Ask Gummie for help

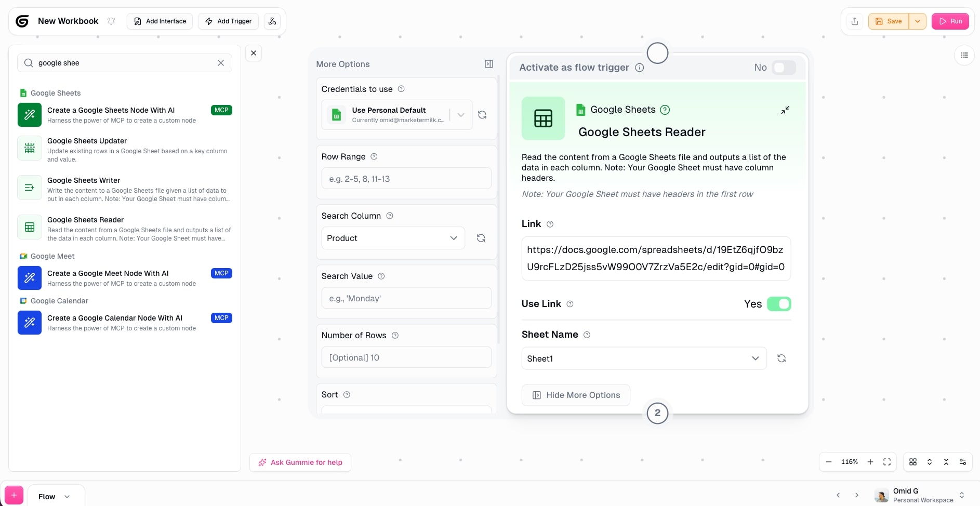(300, 462)
